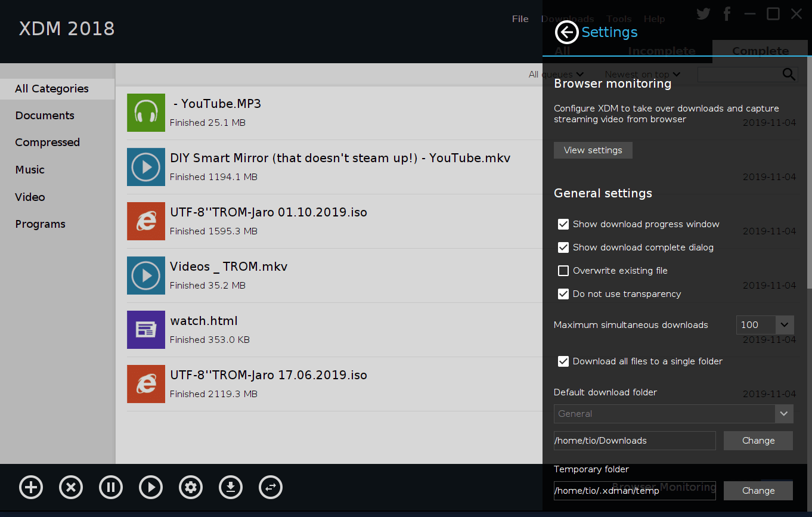This screenshot has width=812, height=517.
Task: Open the File menu
Action: click(x=520, y=19)
